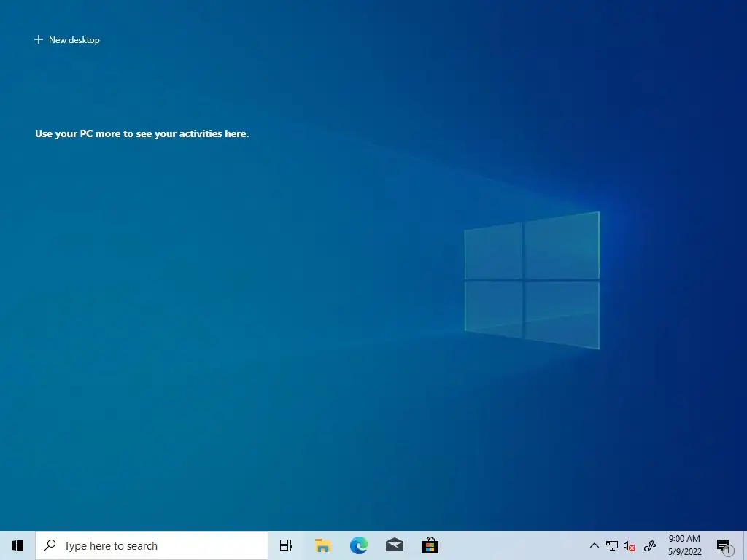This screenshot has height=560, width=747.
Task: Open the muted volume tray icon
Action: point(630,545)
